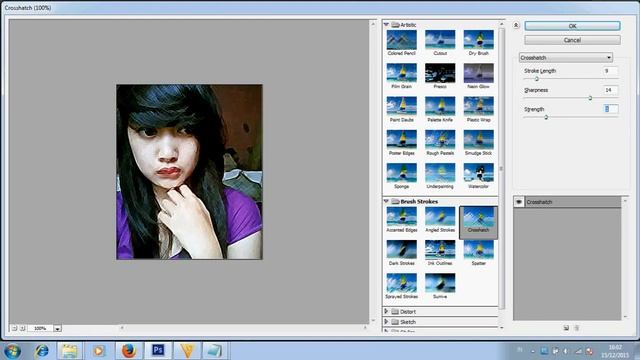Select the Sumi-e filter
The width and height of the screenshot is (640, 360).
click(440, 283)
